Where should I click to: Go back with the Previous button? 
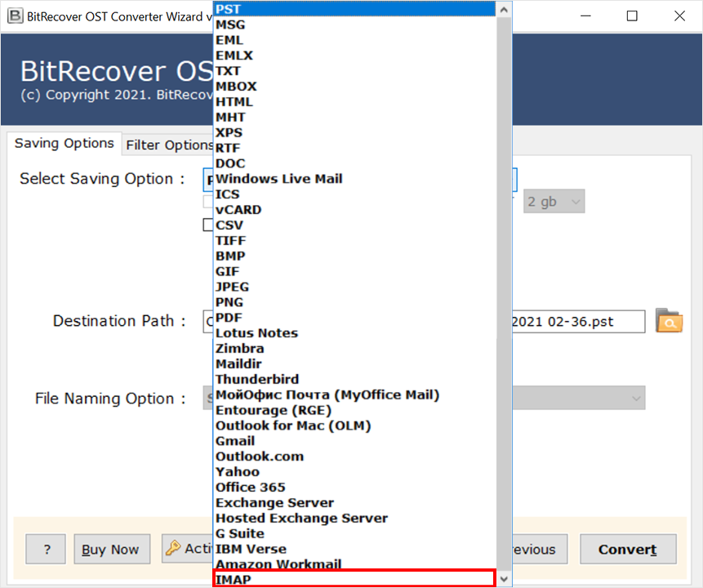tap(540, 549)
